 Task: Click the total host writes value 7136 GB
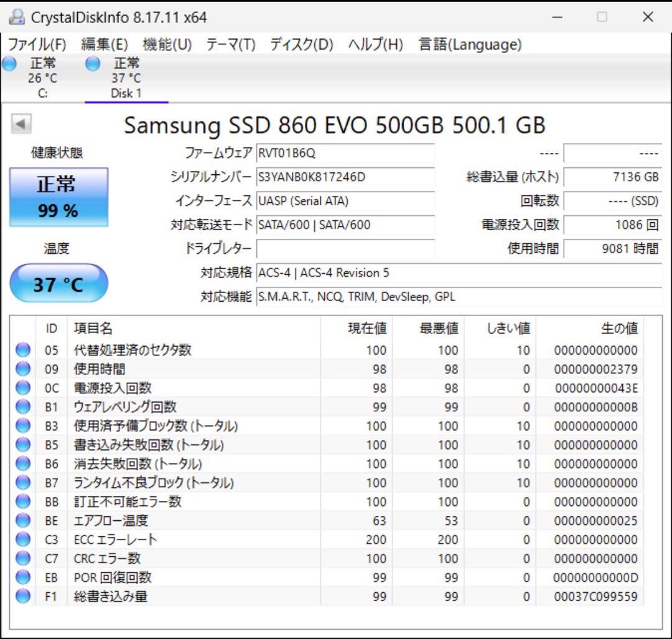pos(612,177)
